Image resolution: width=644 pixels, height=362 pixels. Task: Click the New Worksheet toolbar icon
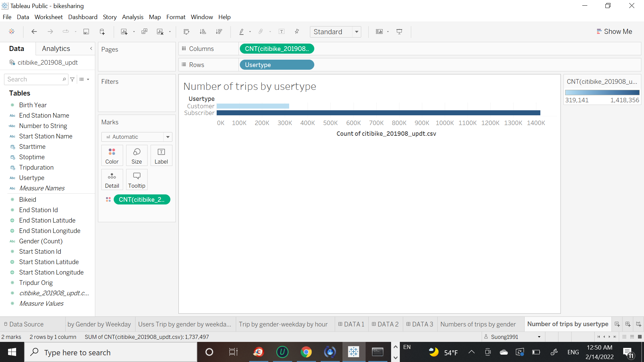click(124, 32)
